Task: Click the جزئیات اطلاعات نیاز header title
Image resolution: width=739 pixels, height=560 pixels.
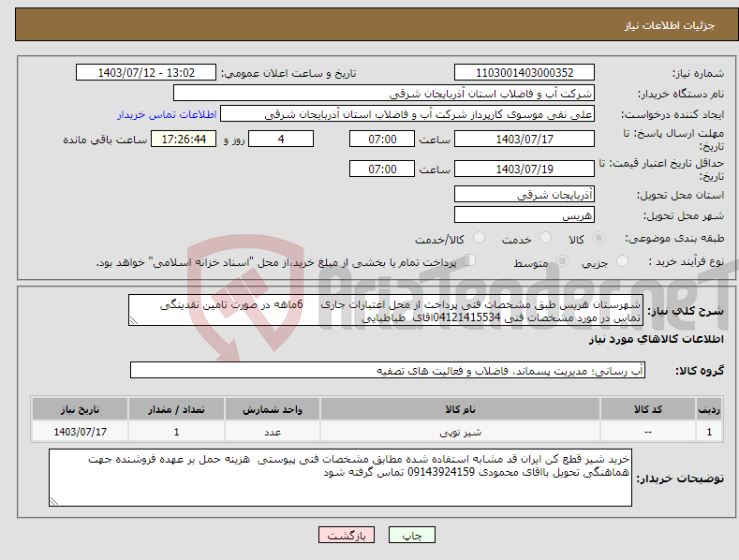Action: (670, 25)
